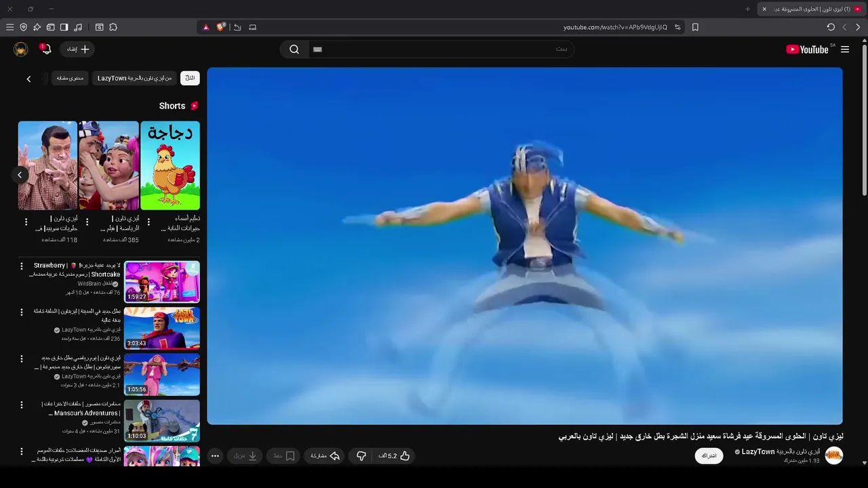Open Brave Shields lion icon

click(220, 27)
